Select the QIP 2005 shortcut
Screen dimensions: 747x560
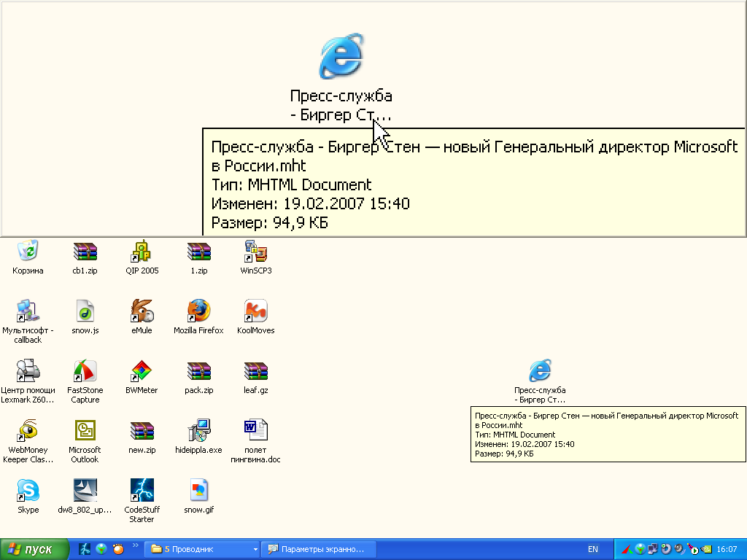click(x=142, y=252)
